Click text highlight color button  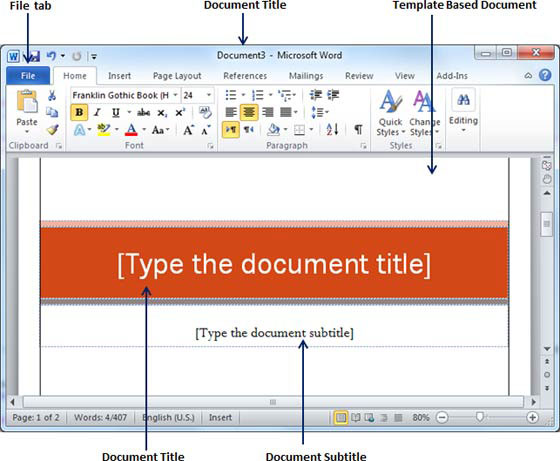[x=104, y=129]
